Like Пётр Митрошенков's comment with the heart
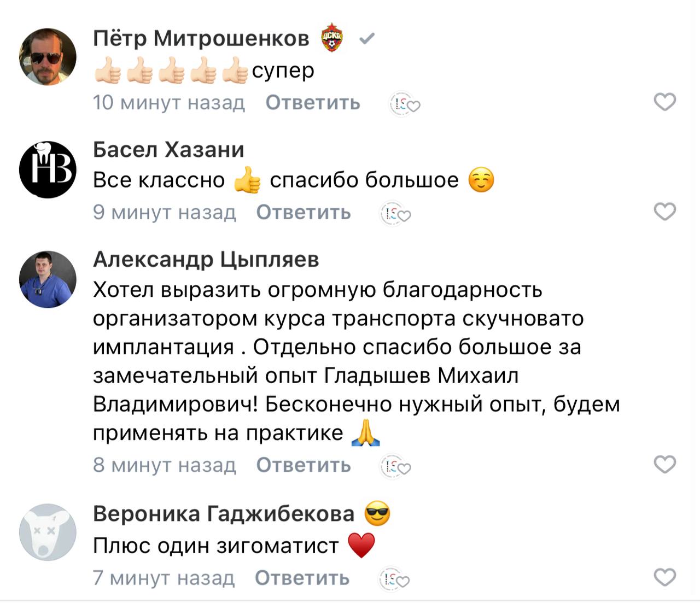The height and width of the screenshot is (609, 700). pos(664,102)
